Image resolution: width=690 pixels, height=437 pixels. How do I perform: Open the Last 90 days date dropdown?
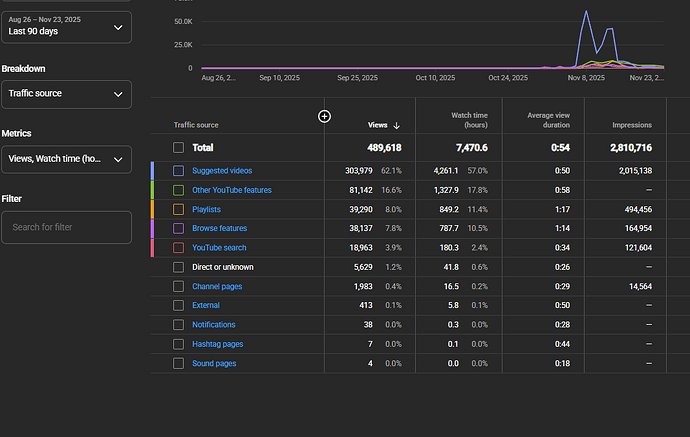pyautogui.click(x=65, y=27)
